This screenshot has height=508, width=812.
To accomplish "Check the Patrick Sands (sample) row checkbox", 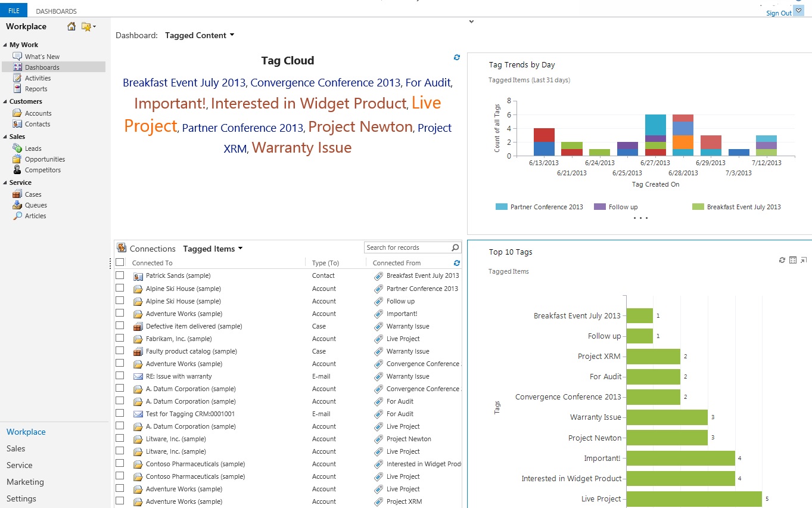I will tap(120, 275).
